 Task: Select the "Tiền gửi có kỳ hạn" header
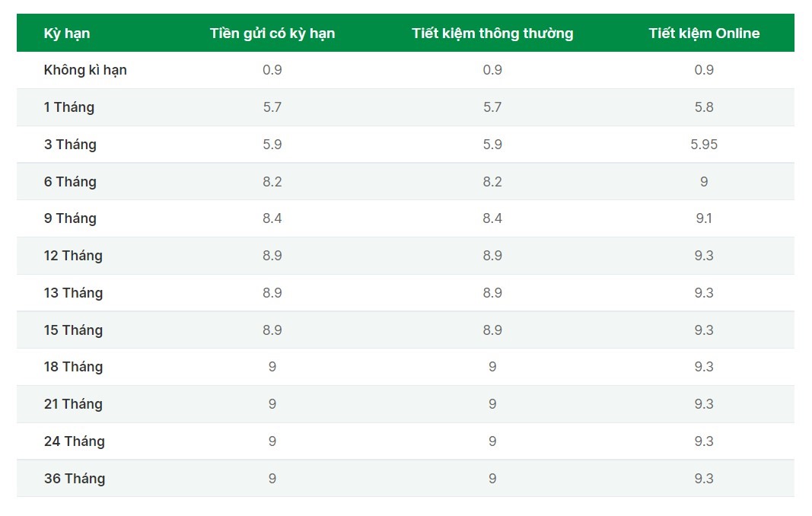272,33
